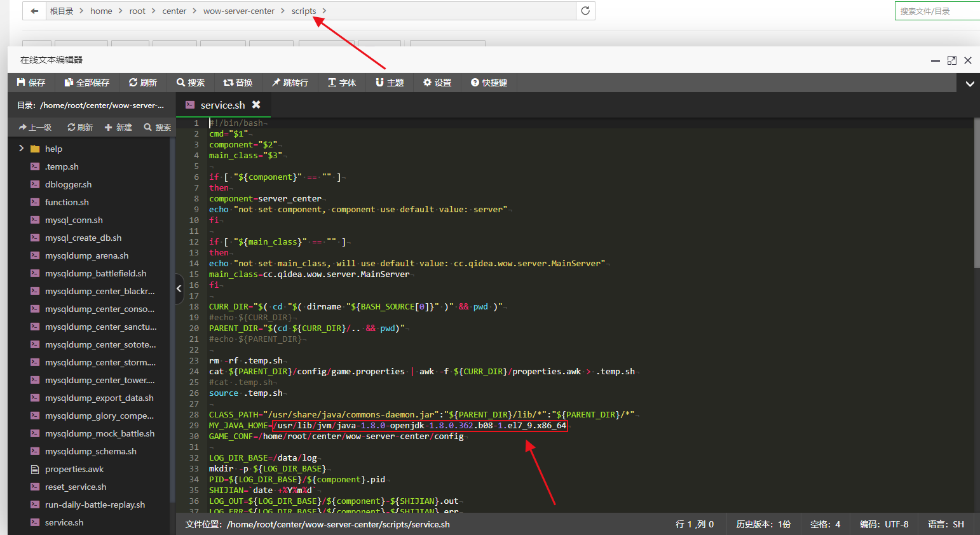Switch to the service.sh editor tab

[x=222, y=105]
